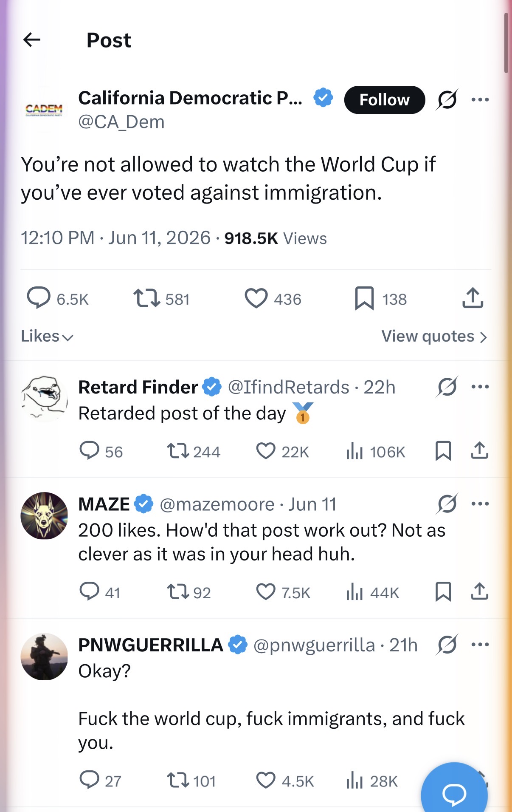512x812 pixels.
Task: Expand the Likes sort dropdown
Action: [47, 337]
